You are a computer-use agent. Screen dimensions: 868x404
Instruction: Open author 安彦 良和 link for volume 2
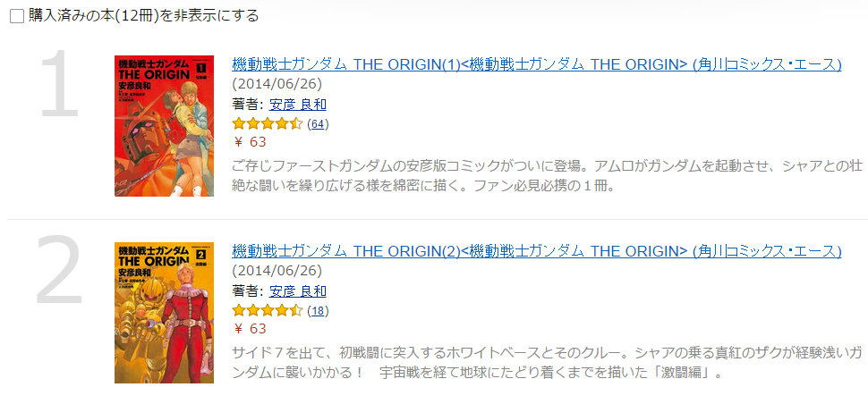tap(297, 291)
